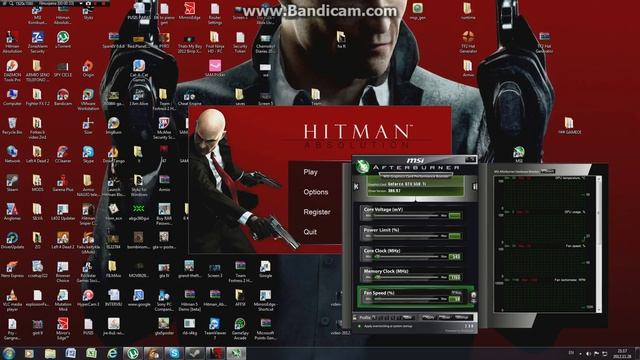Click the MSI Afterburner dragon logo
This screenshot has height=360, width=640.
pyautogui.click(x=361, y=166)
